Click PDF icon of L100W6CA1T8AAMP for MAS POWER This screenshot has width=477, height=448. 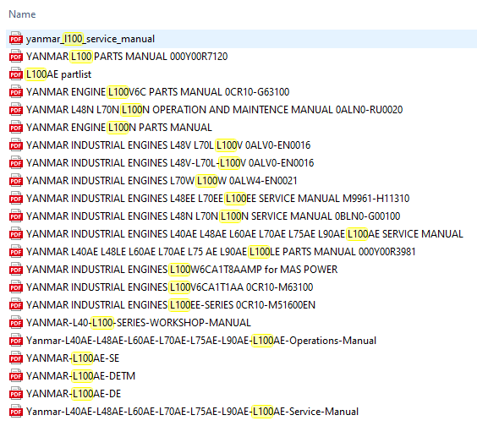16,269
